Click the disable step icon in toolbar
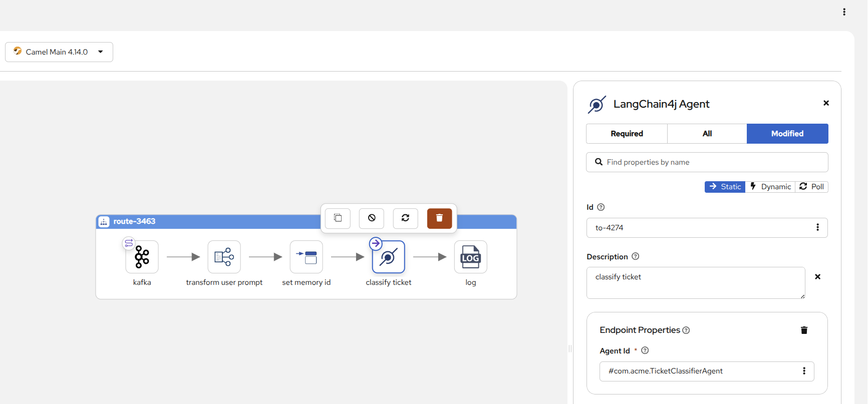 pyautogui.click(x=372, y=218)
